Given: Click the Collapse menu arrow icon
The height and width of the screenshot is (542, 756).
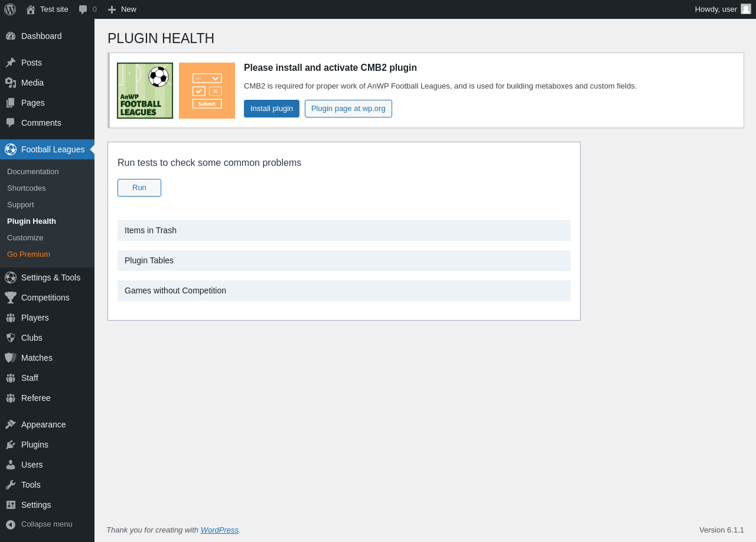Looking at the screenshot, I should (11, 524).
